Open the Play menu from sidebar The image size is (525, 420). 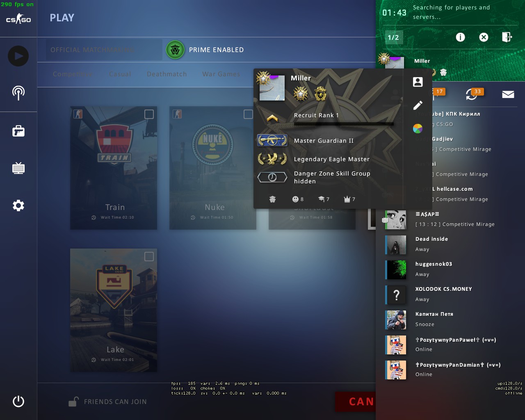click(18, 56)
